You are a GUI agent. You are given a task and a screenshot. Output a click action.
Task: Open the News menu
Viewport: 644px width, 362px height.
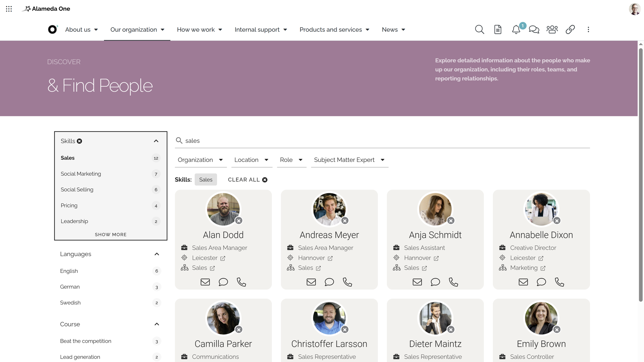pos(393,30)
